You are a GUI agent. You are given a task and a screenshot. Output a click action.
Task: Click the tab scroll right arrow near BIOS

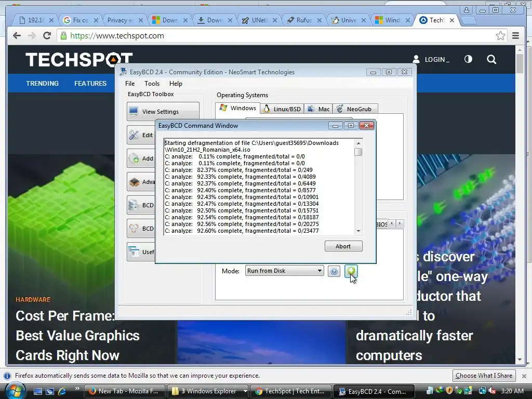[400, 223]
